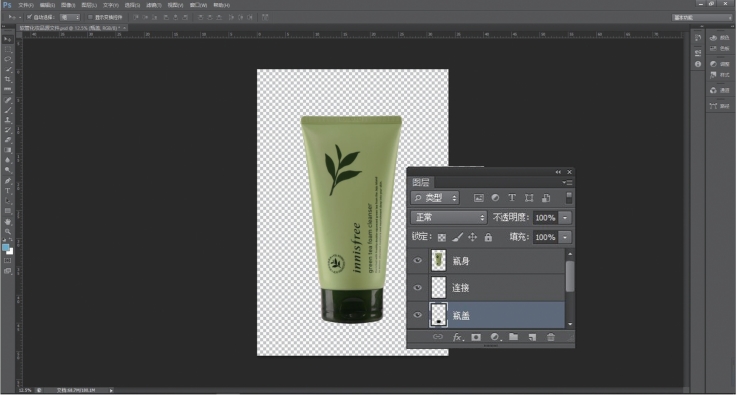Create a new layer
This screenshot has width=737, height=395.
click(x=532, y=337)
